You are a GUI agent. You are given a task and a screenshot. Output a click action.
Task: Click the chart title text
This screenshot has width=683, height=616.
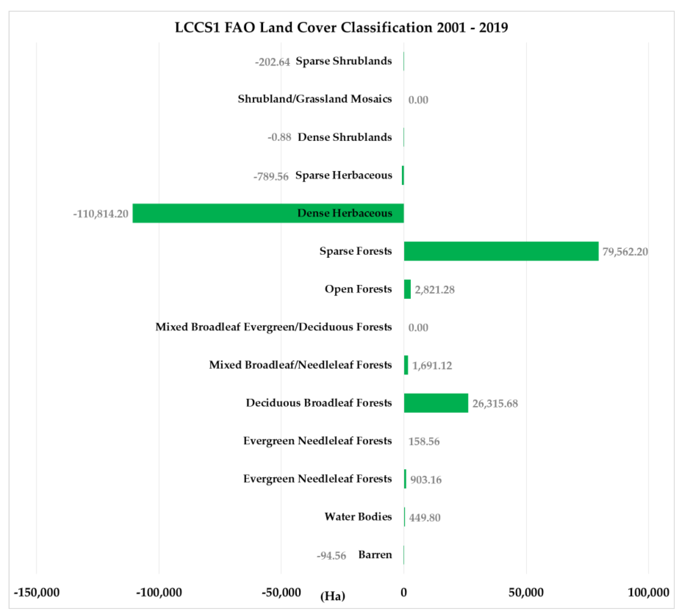[x=341, y=27]
